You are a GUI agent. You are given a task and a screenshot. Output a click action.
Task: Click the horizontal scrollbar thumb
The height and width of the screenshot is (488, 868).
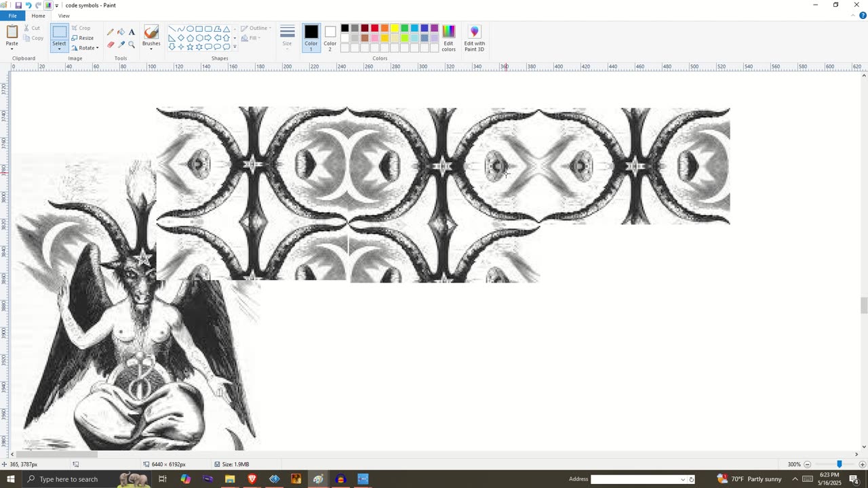57,454
